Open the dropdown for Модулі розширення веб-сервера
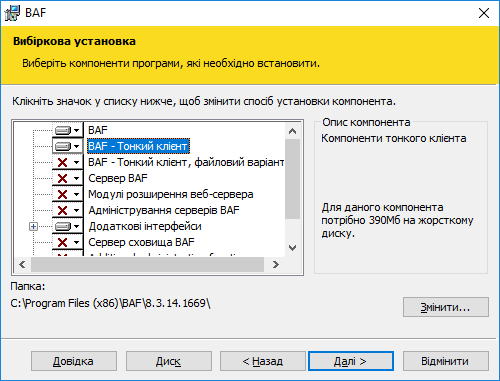 [68, 194]
